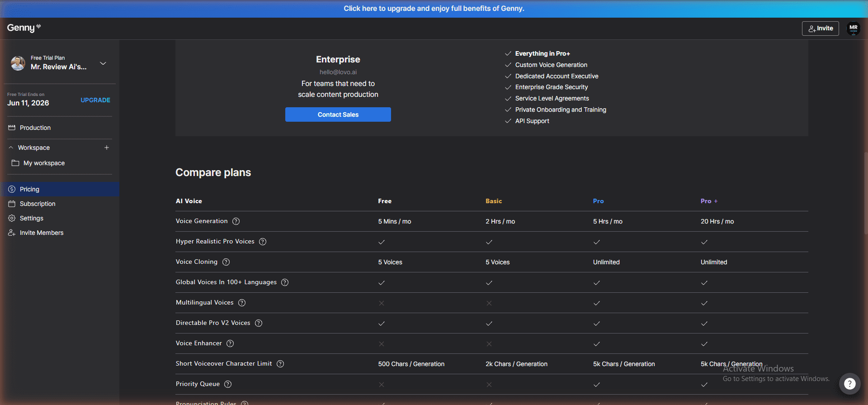Click the Contact Sales button
This screenshot has height=405, width=868.
pos(338,114)
